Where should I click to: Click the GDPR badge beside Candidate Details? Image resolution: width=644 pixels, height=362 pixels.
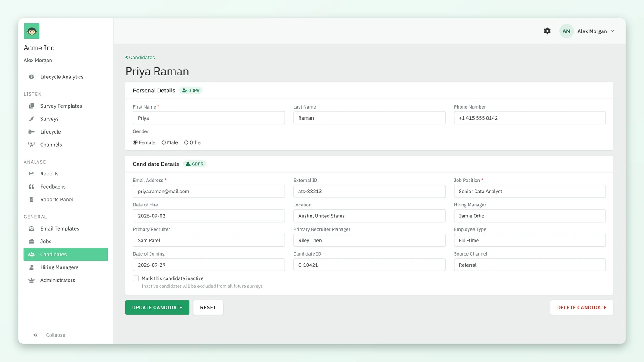(195, 164)
